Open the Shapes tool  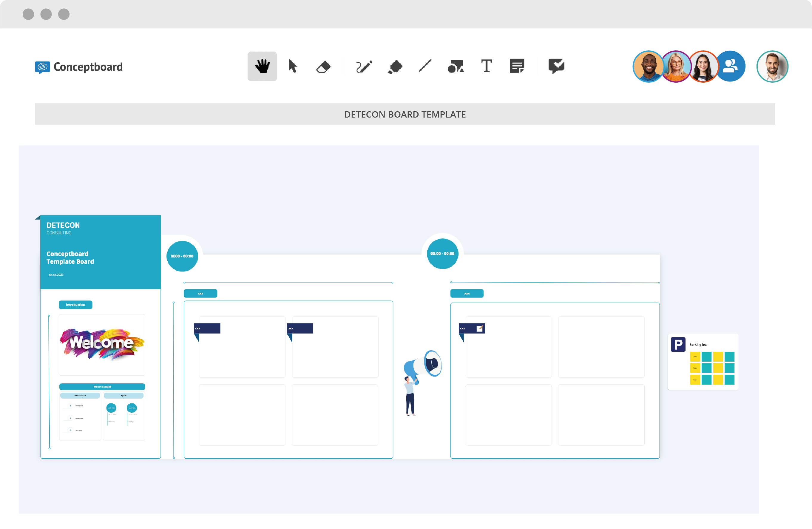(x=456, y=67)
